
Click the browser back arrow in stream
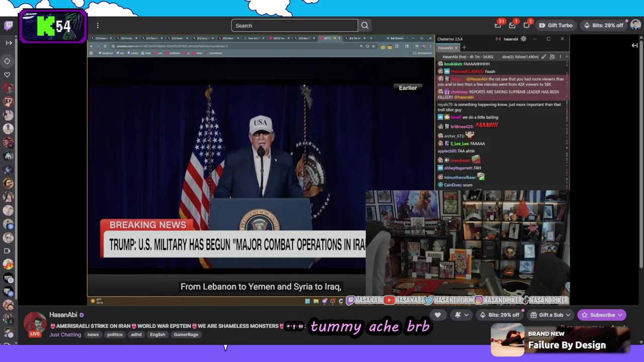(92, 46)
